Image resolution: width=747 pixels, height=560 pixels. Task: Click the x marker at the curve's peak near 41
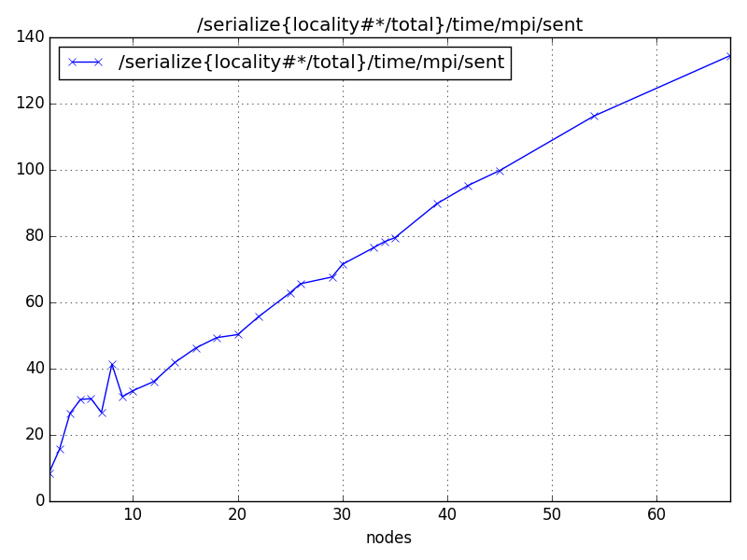(112, 364)
